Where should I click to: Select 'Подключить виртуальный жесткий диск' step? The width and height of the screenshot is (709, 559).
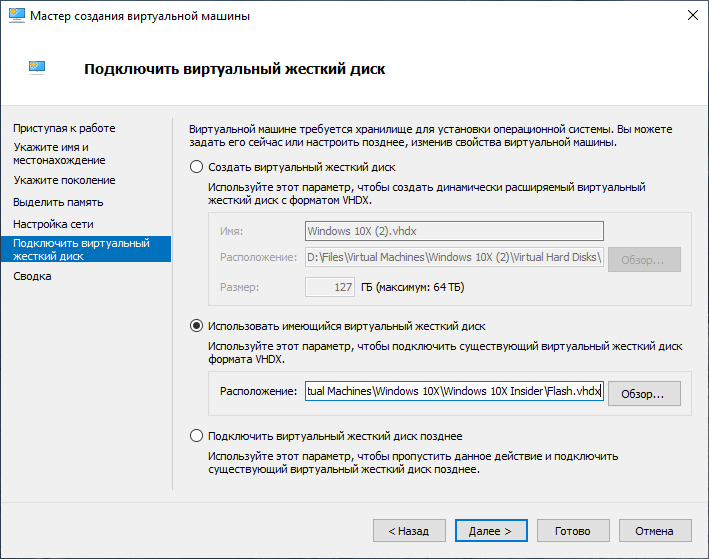click(86, 249)
